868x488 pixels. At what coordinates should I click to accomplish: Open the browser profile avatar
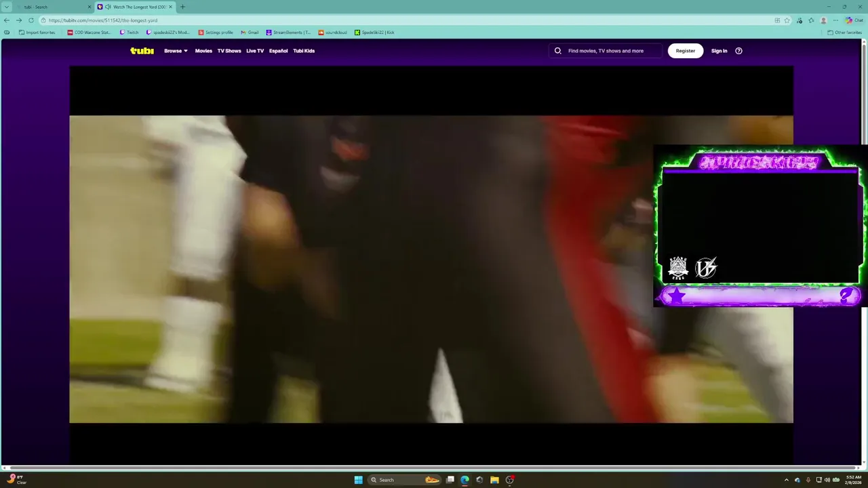tap(823, 20)
